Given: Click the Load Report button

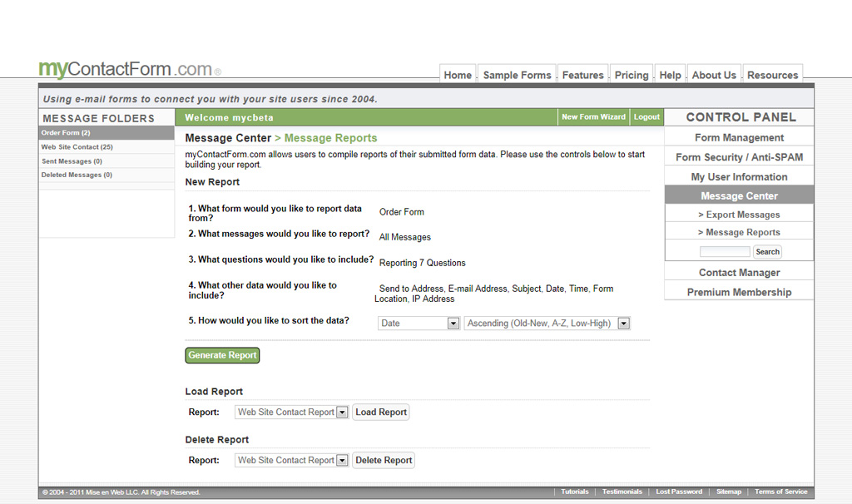Looking at the screenshot, I should (381, 413).
